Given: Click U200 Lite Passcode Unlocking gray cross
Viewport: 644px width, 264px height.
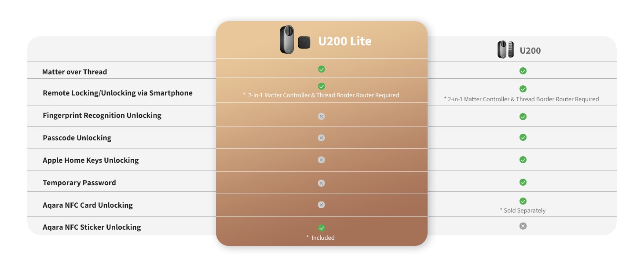Looking at the screenshot, I should pyautogui.click(x=322, y=138).
